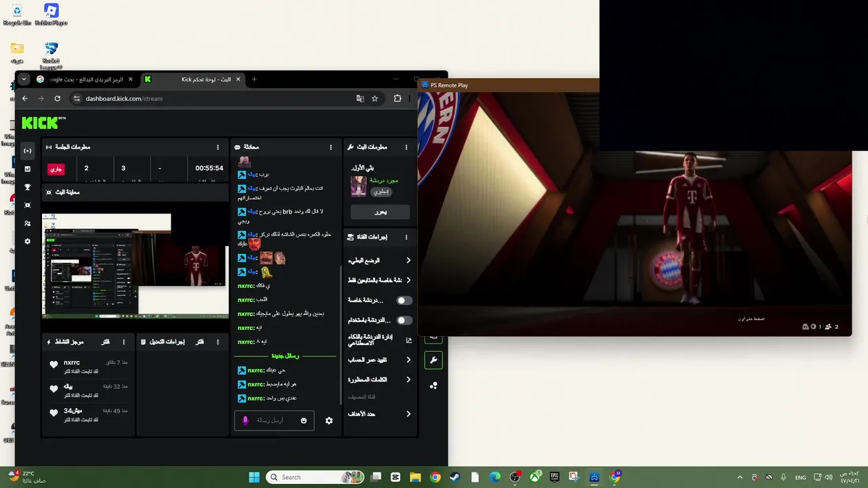Click stream category thumbnail in stream info

coord(359,186)
